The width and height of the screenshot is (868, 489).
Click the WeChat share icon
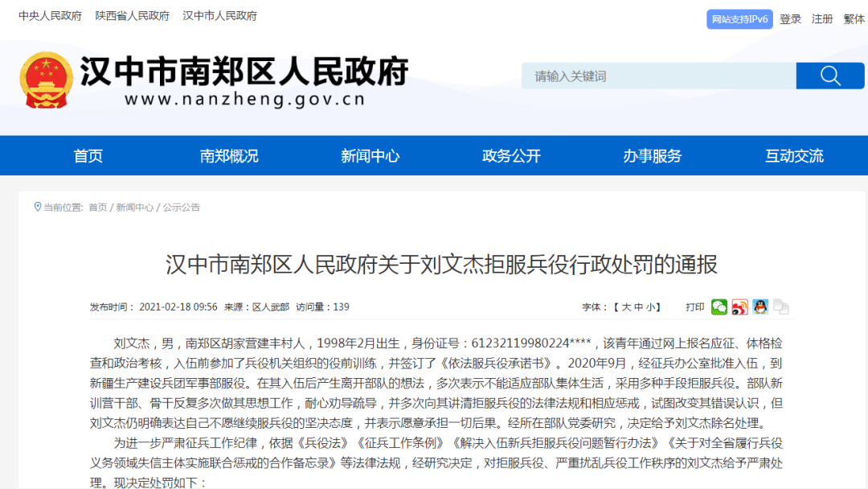click(719, 307)
